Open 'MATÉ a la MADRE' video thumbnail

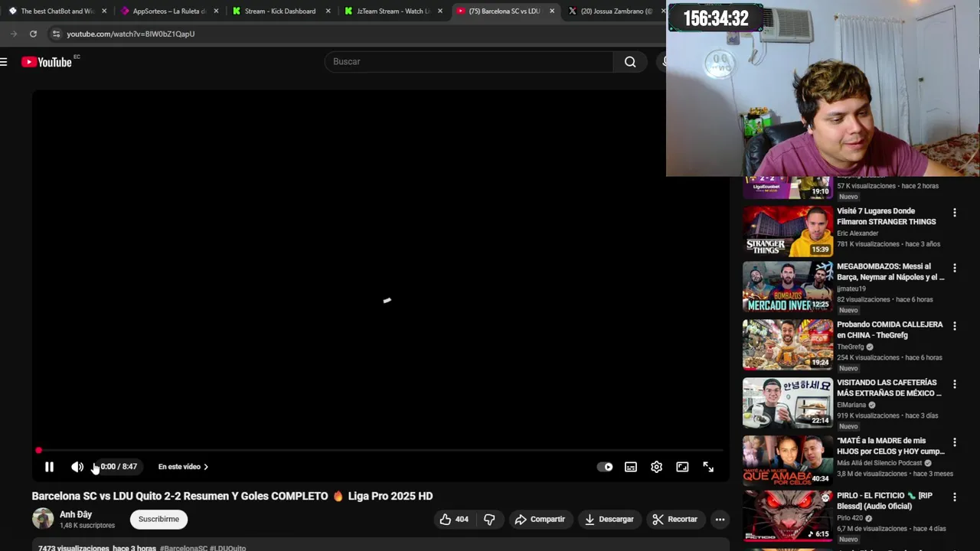(x=788, y=461)
